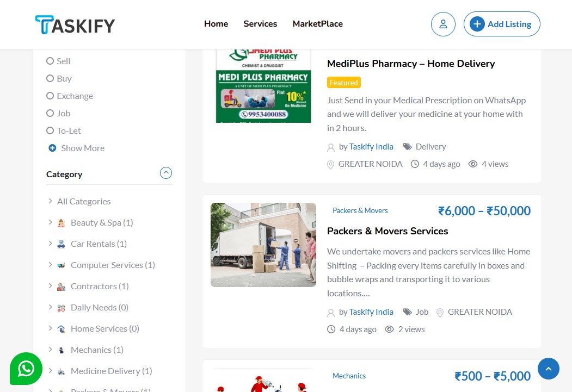Open the Taskify logo homepage

pos(75,25)
